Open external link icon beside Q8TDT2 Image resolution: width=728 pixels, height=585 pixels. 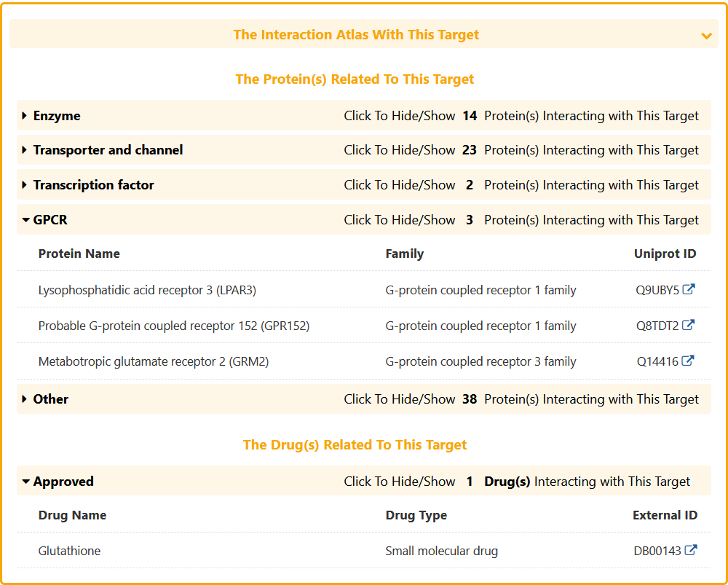click(688, 326)
